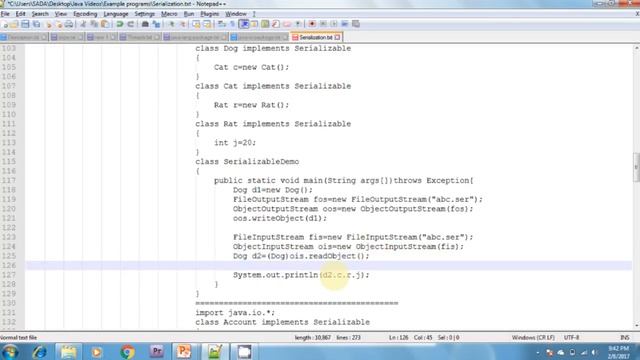640x360 pixels.
Task: Click line number 117 in margin
Action: click(x=9, y=180)
